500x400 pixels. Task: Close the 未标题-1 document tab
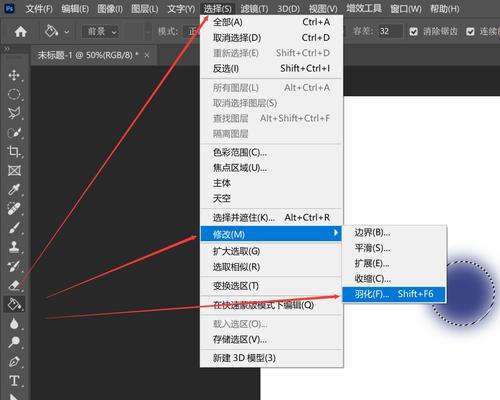pyautogui.click(x=147, y=55)
